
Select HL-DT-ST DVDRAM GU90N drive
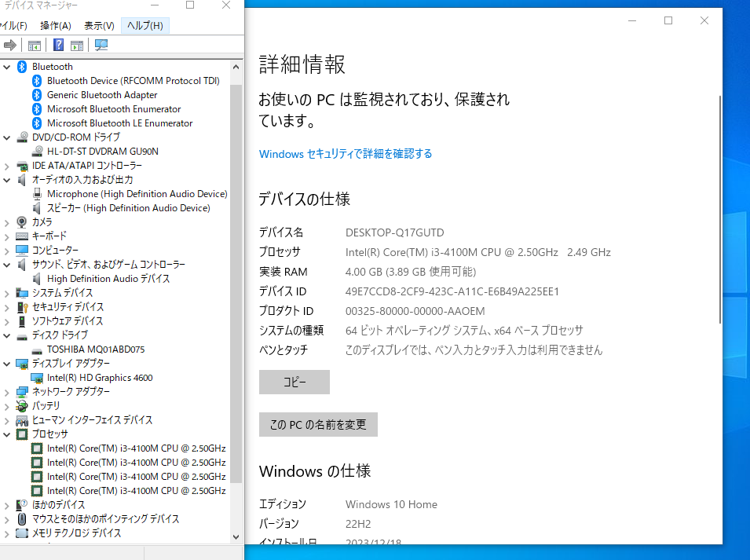coord(102,152)
